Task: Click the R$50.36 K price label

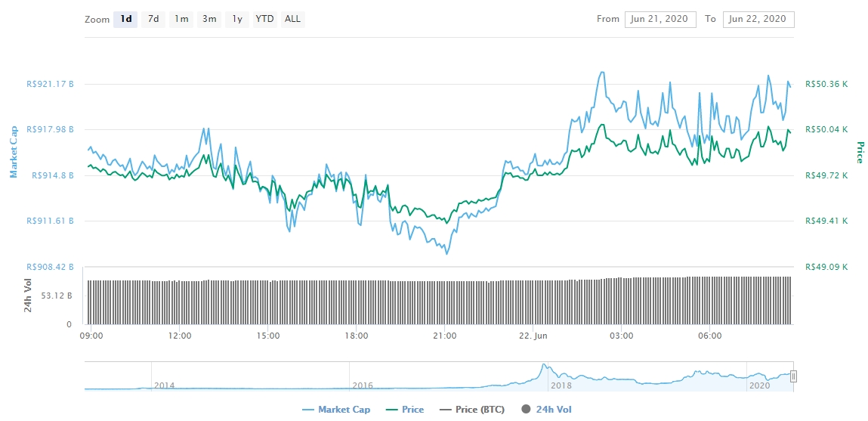Action: [x=826, y=84]
